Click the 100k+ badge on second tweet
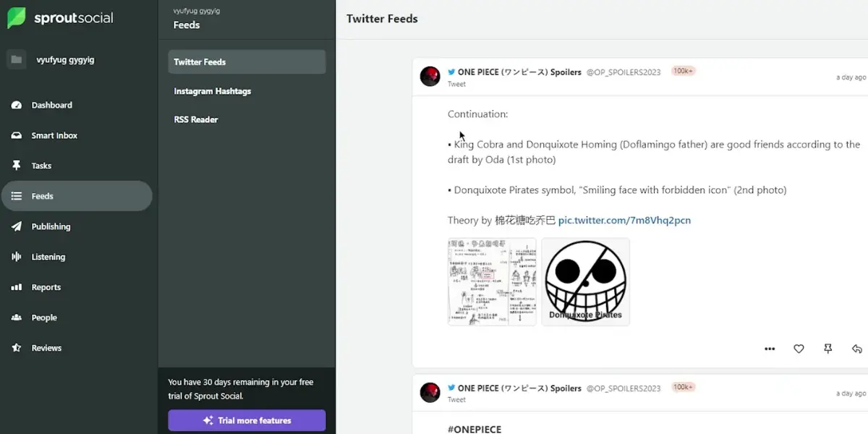Screen dimensions: 868x434 684,387
